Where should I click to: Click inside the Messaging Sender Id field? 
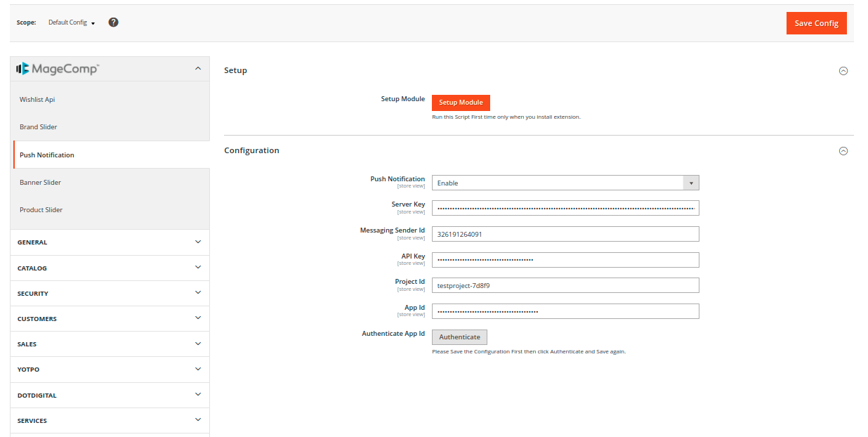(565, 233)
